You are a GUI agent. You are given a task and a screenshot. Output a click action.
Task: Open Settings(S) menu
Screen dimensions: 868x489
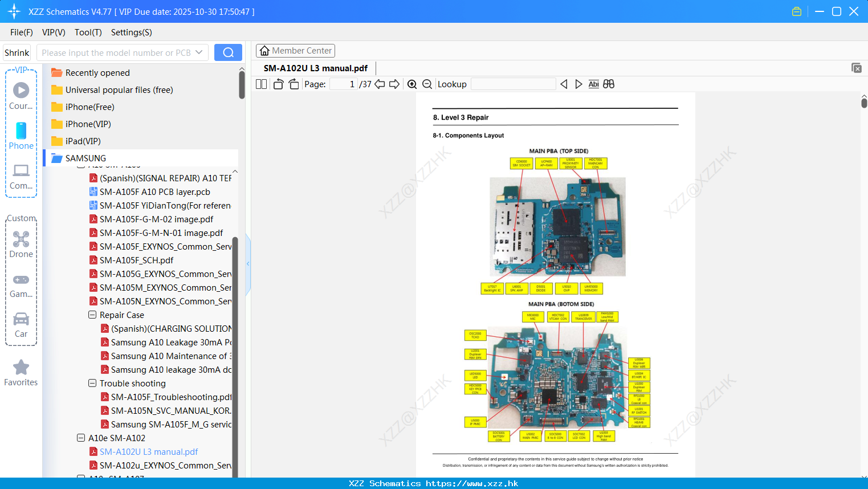pyautogui.click(x=132, y=32)
